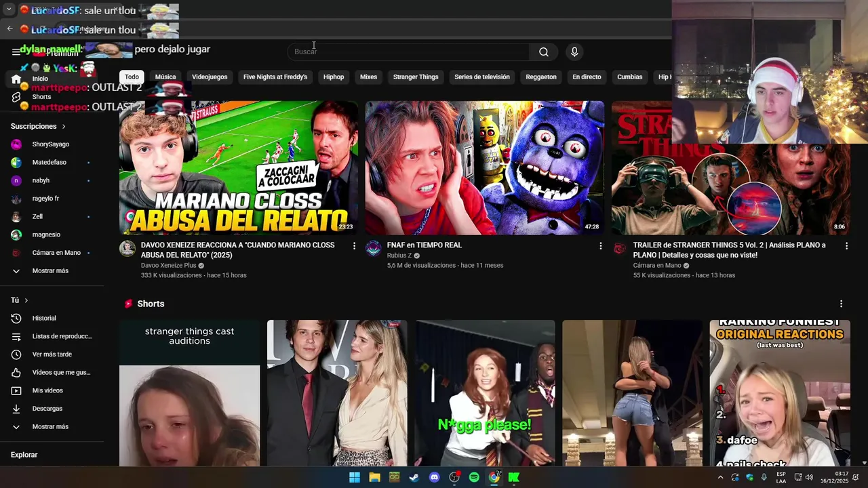Screen dimensions: 868x488
Task: Select the Hiphop filter chip
Action: [334, 77]
